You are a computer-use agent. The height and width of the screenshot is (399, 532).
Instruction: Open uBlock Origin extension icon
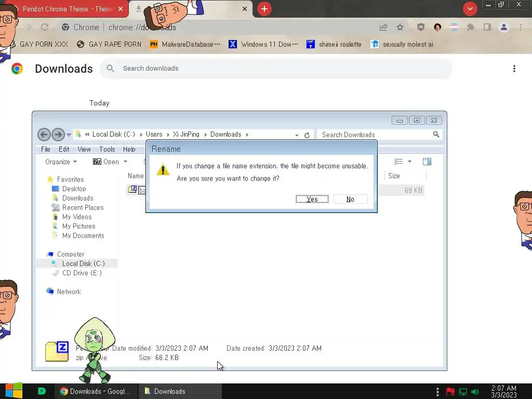(x=421, y=27)
